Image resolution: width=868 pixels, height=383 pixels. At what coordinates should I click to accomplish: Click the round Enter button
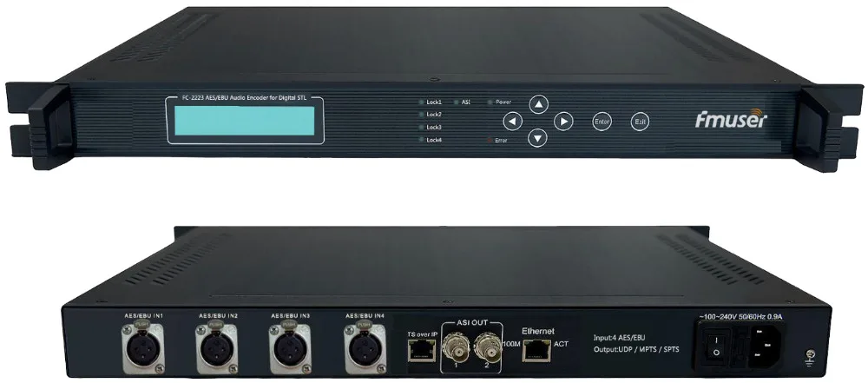602,122
